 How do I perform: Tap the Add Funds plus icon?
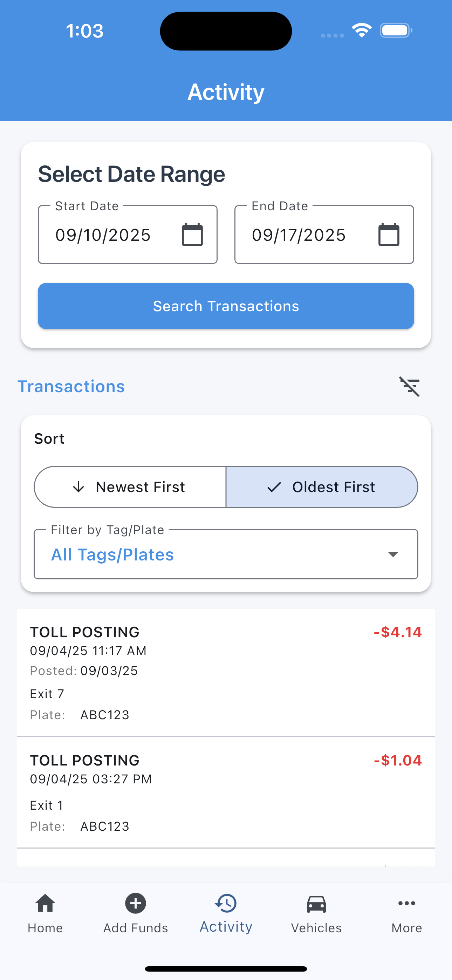(136, 904)
